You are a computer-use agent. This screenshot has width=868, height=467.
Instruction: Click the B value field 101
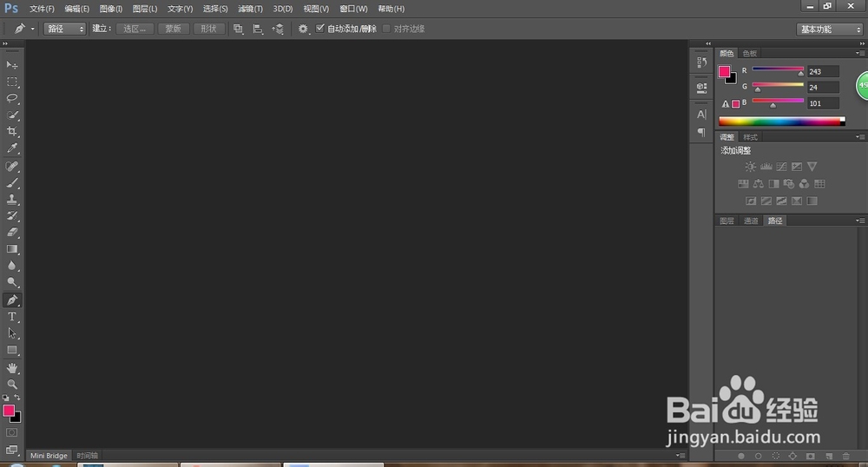pos(823,103)
